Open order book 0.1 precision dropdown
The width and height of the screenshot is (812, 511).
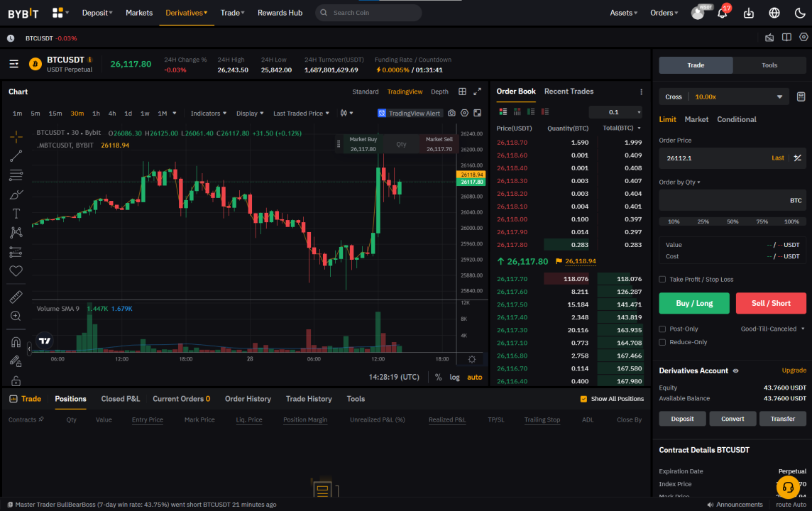615,112
